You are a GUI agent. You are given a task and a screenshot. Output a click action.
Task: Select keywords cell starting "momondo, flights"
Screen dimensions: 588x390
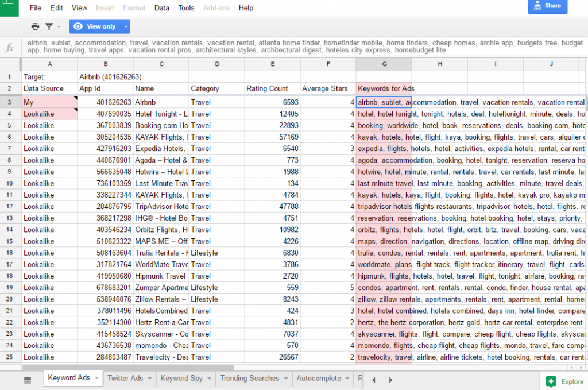[x=384, y=345]
